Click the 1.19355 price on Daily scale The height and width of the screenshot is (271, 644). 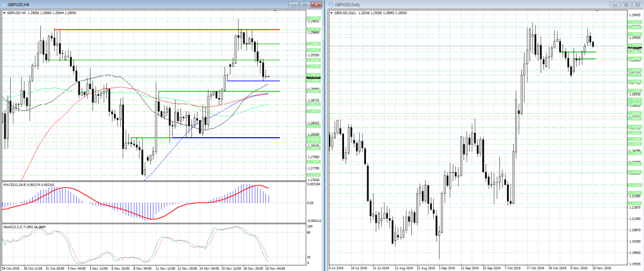coord(635,264)
